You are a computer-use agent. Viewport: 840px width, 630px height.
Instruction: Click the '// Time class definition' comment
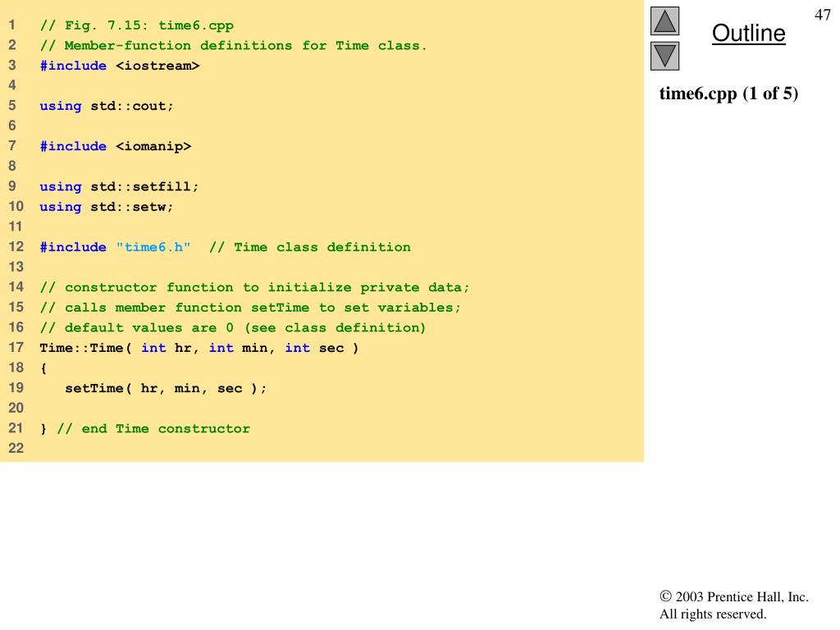pos(310,247)
